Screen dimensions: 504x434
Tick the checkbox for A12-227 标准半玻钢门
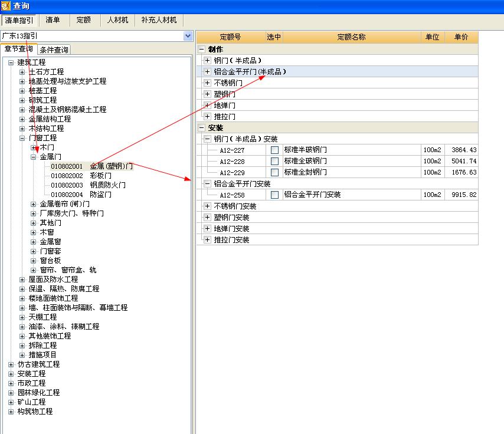tap(274, 150)
